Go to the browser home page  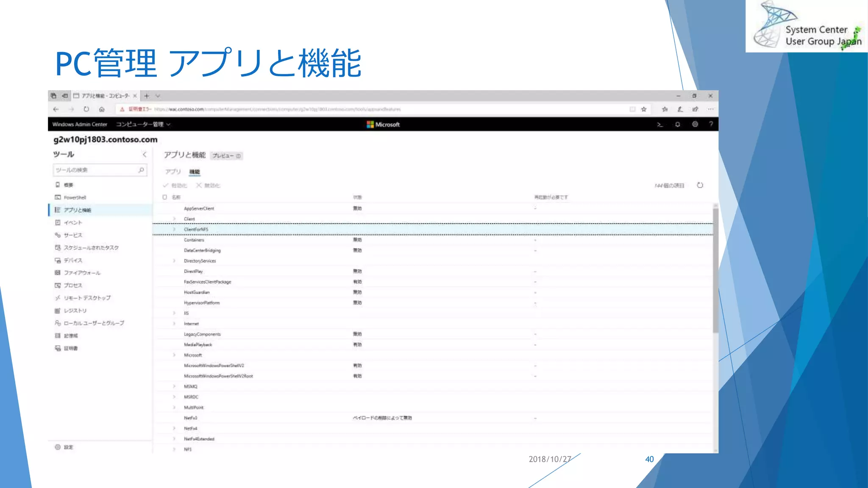(102, 109)
